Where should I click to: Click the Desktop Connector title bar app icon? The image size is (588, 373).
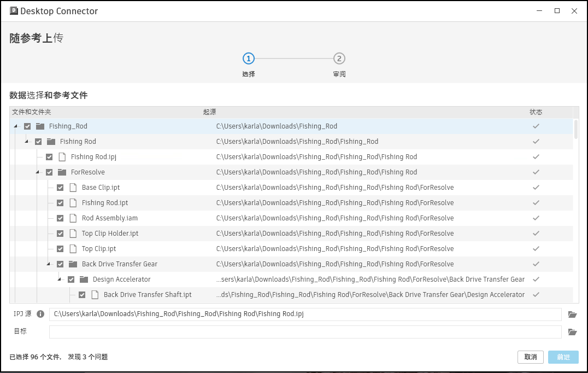click(14, 10)
